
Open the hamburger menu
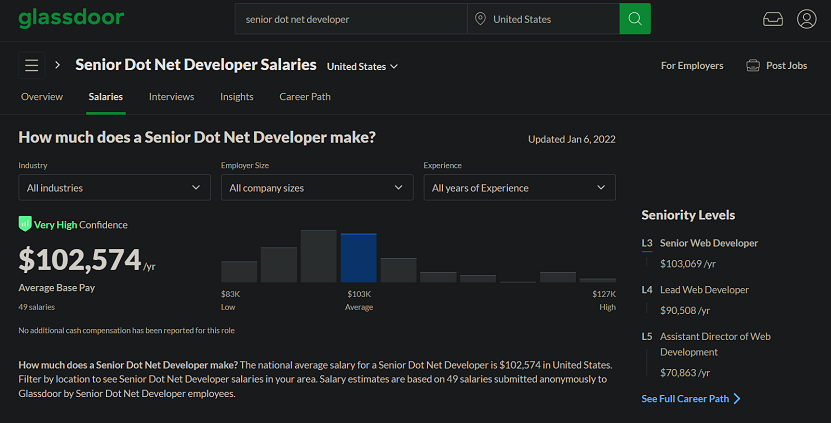point(32,65)
